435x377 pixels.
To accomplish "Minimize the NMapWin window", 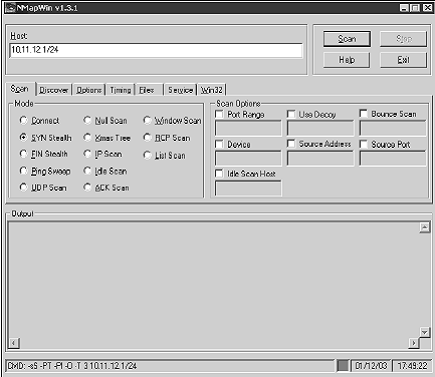I will click(x=404, y=8).
